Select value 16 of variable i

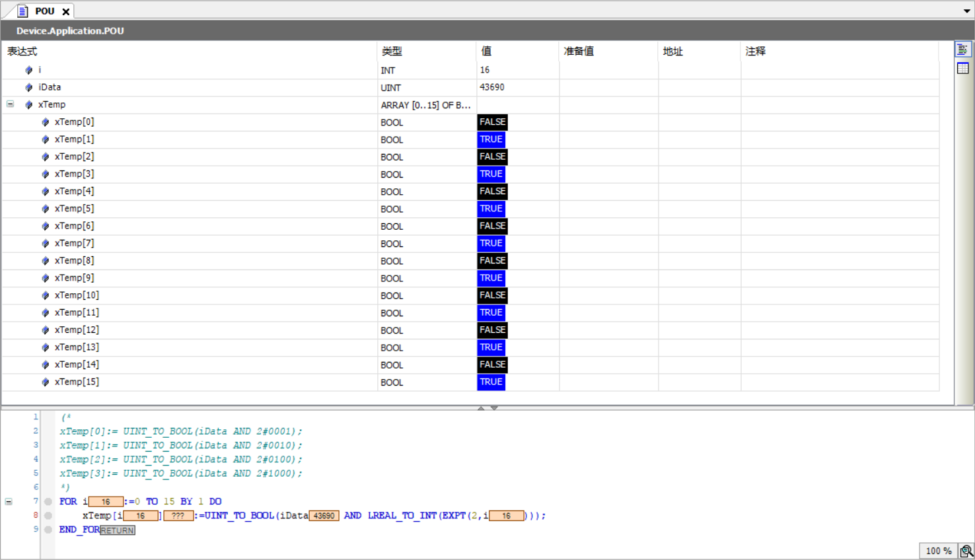coord(485,70)
